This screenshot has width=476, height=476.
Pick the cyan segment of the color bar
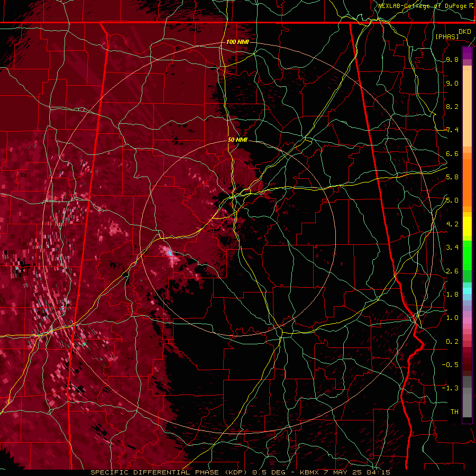pyautogui.click(x=467, y=291)
